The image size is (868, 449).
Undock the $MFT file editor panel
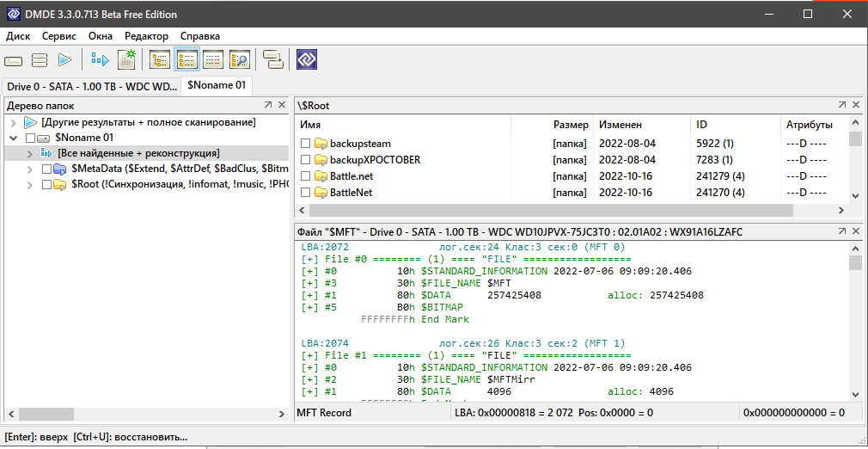[842, 231]
